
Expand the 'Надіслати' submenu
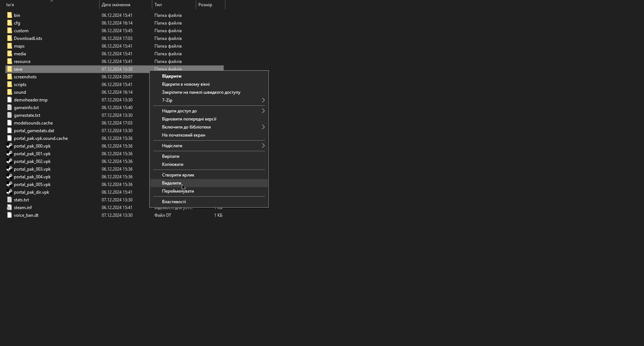[263, 146]
